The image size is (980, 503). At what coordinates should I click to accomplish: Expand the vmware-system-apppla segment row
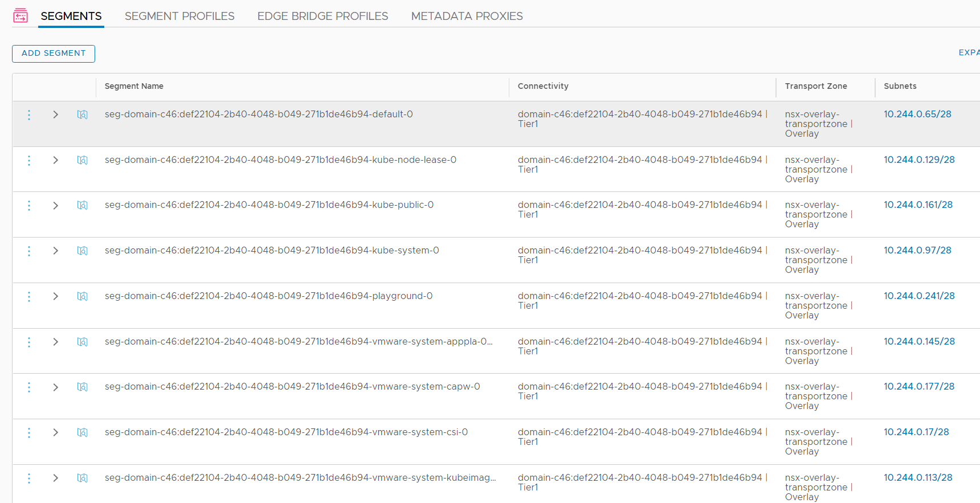click(55, 342)
